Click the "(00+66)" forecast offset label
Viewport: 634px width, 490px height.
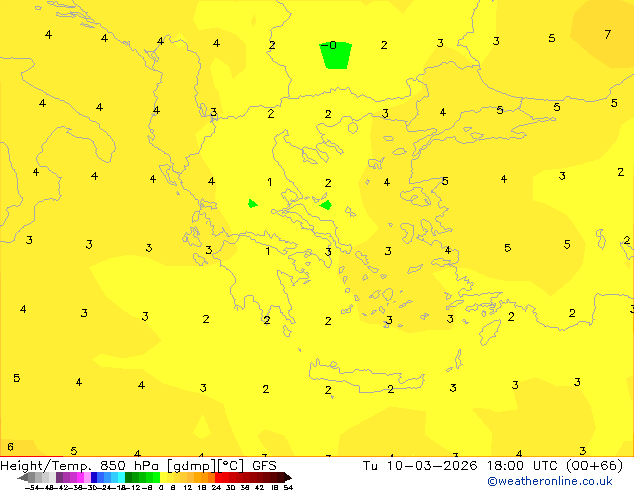coord(594,466)
